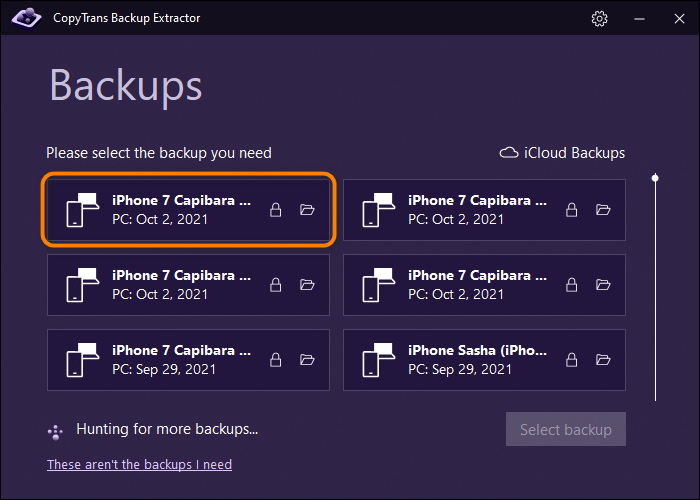Screen dimensions: 700x500
Task: Minimize the CopyTrans Backup Extractor window
Action: click(x=639, y=19)
